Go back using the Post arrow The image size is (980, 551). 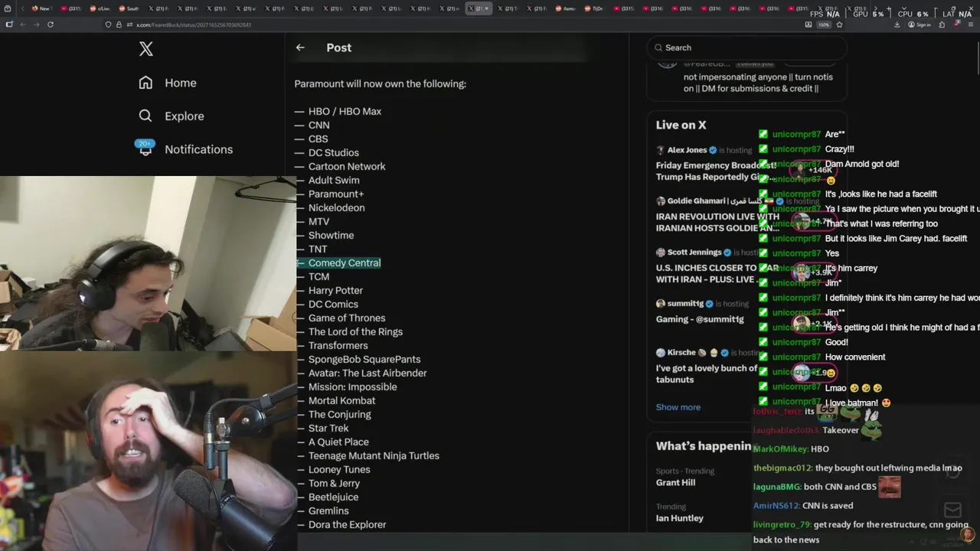click(300, 47)
